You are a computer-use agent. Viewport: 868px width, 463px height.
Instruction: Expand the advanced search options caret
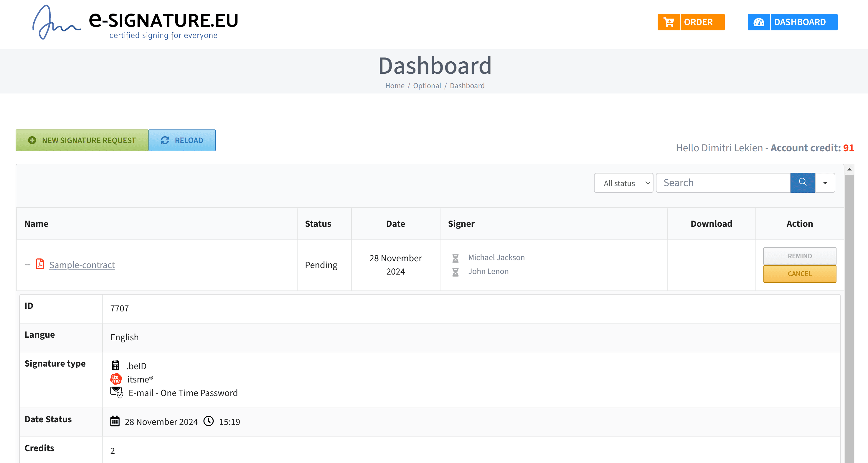point(825,183)
